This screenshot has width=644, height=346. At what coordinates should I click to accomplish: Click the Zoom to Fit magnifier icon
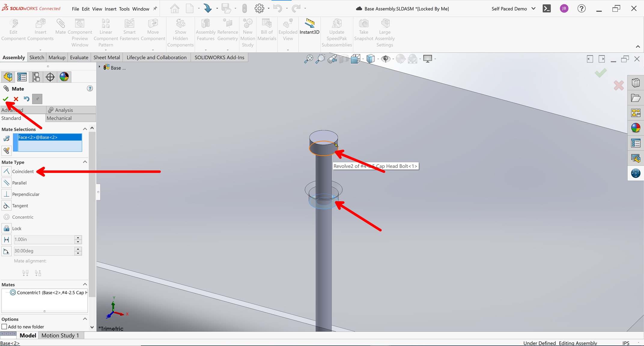tap(308, 59)
